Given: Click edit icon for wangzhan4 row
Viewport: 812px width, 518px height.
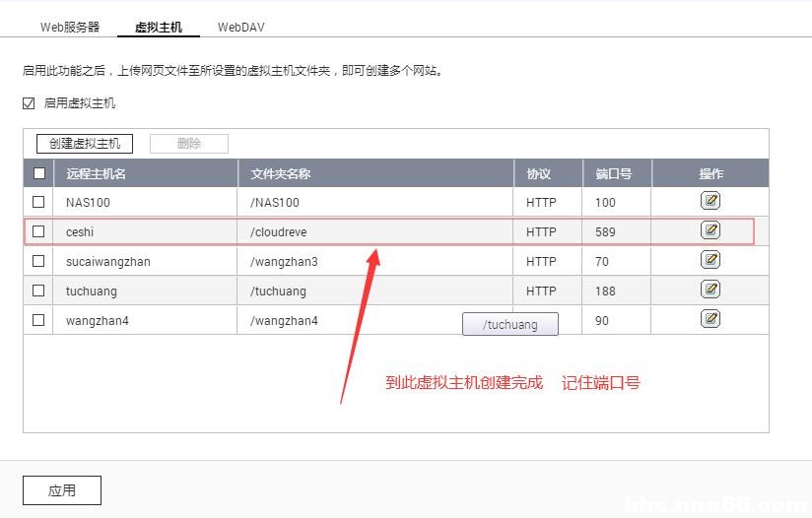Looking at the screenshot, I should (710, 319).
